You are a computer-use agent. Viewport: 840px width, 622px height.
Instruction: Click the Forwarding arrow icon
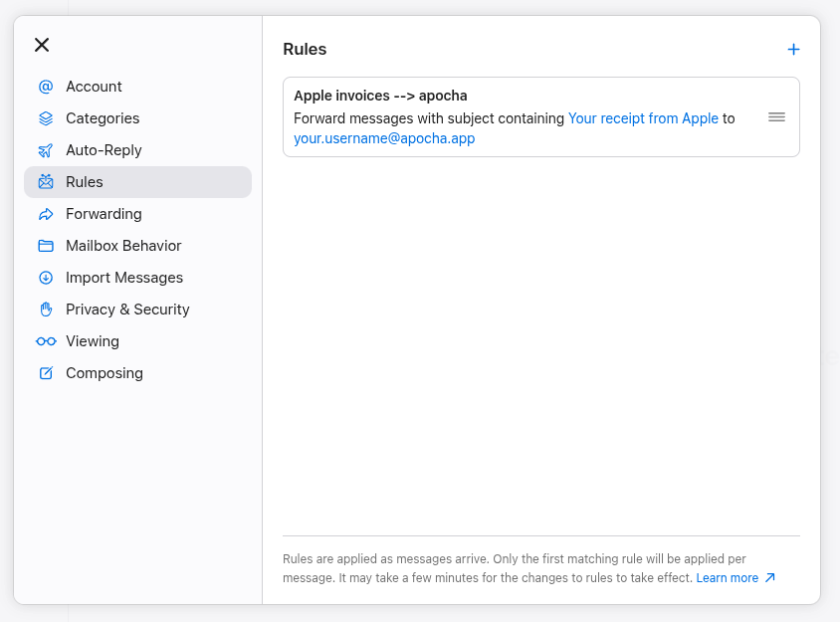click(x=46, y=214)
